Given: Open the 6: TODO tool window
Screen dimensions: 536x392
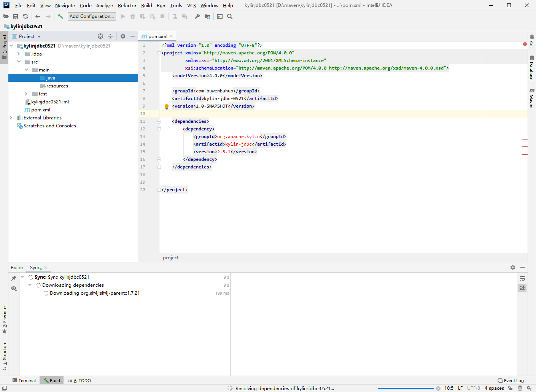Looking at the screenshot, I should click(80, 380).
